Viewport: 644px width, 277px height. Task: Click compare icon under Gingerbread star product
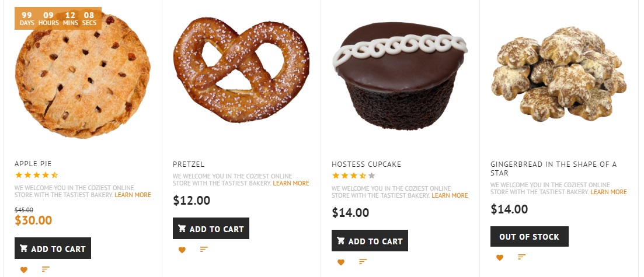tap(521, 257)
